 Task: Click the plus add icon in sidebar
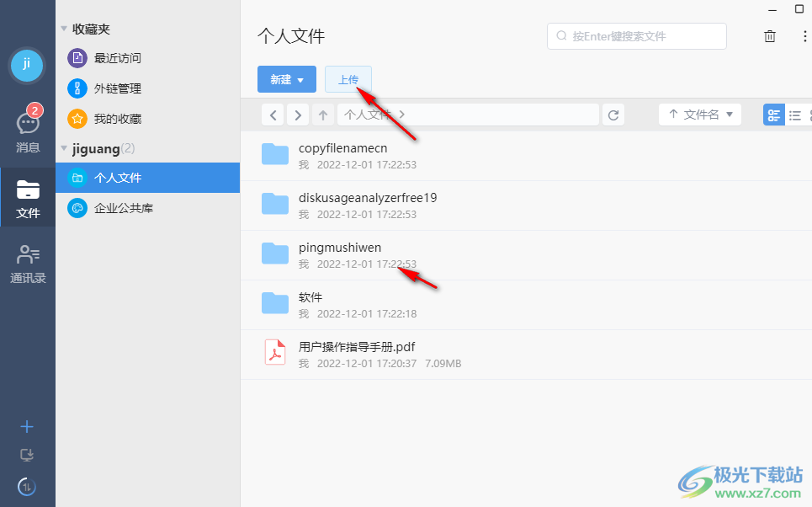tap(27, 427)
